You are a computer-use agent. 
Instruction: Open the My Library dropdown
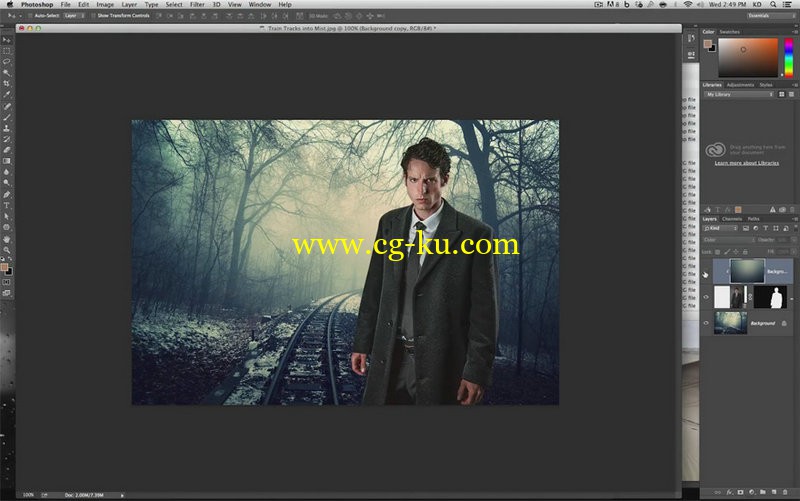[x=739, y=94]
